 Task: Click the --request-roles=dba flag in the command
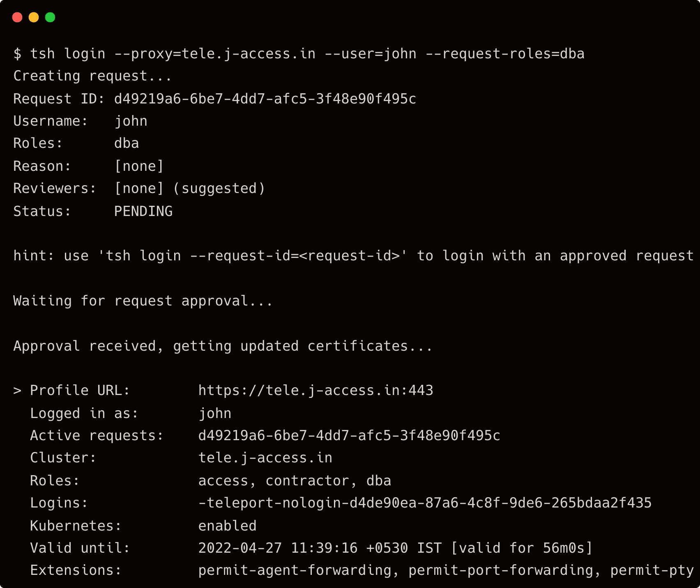[x=505, y=54]
